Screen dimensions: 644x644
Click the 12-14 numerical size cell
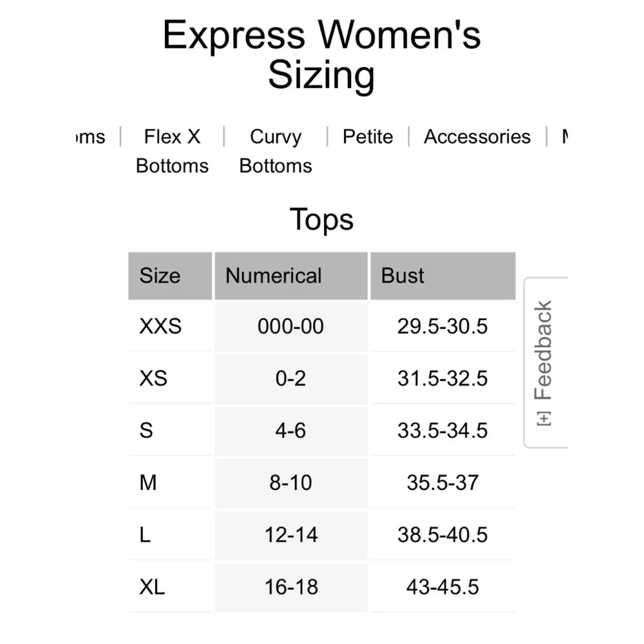290,535
